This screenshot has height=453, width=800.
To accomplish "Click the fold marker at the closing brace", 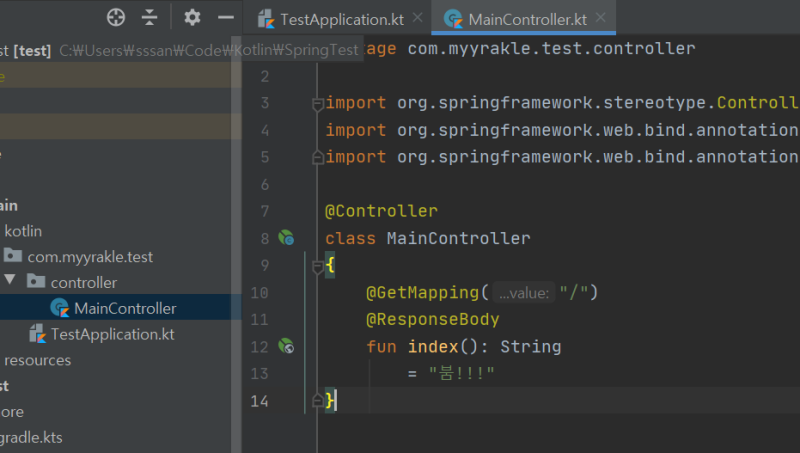I will 317,400.
